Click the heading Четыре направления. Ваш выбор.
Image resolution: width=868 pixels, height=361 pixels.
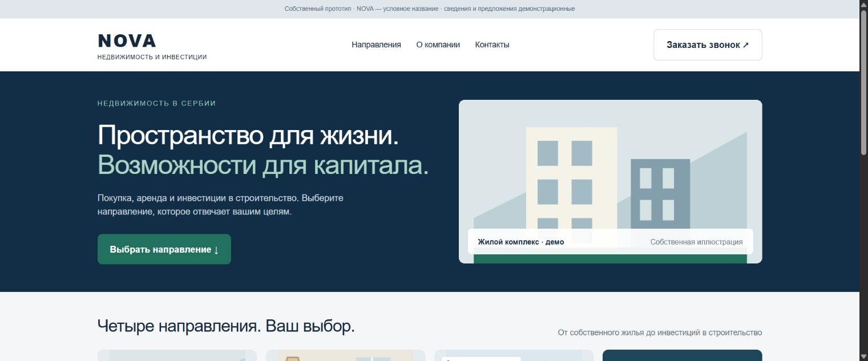click(x=226, y=326)
